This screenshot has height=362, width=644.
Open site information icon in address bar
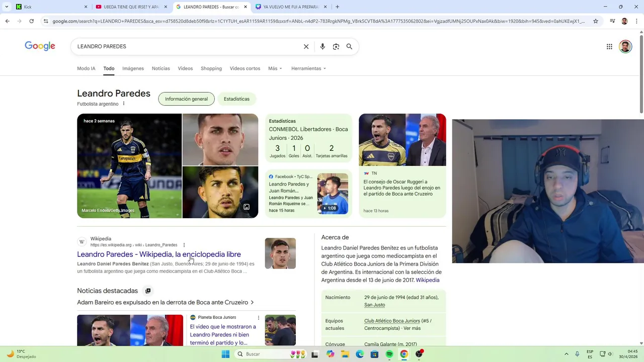(46, 21)
